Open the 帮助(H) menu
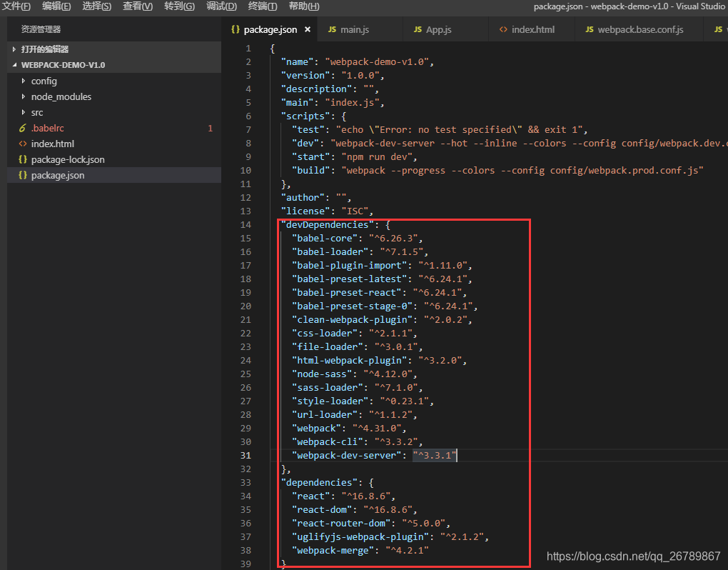728x570 pixels. 303,6
